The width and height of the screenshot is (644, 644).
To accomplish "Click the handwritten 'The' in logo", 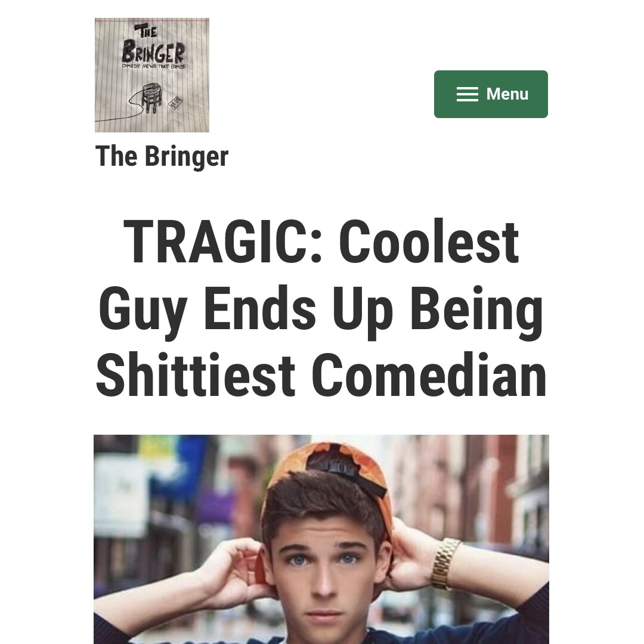I will [x=146, y=31].
